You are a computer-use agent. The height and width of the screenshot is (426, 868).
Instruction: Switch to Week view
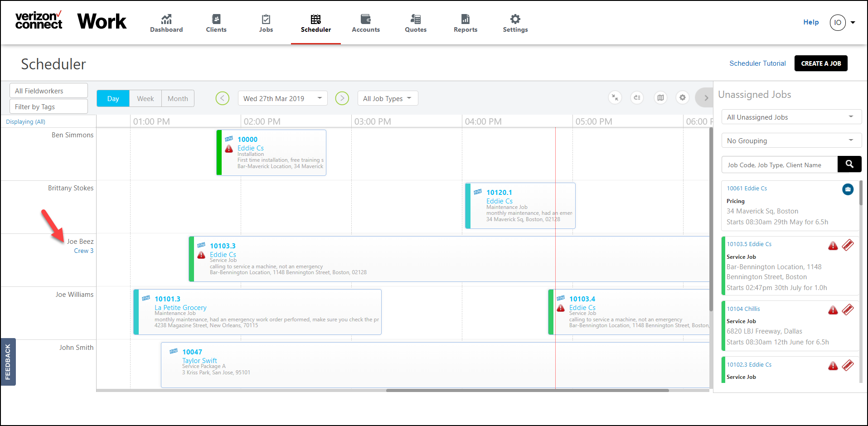[x=145, y=98]
